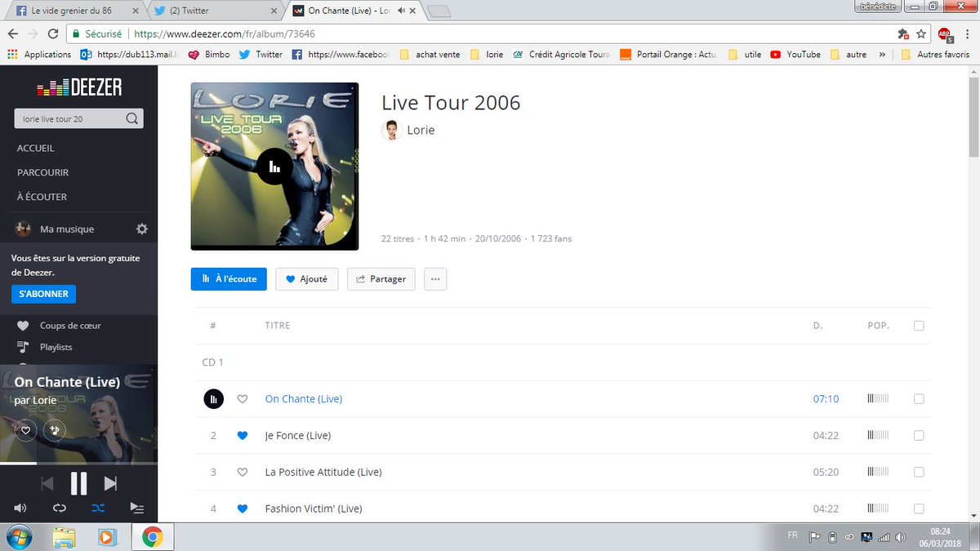Open the album more options ellipsis
The width and height of the screenshot is (980, 551).
pos(435,279)
